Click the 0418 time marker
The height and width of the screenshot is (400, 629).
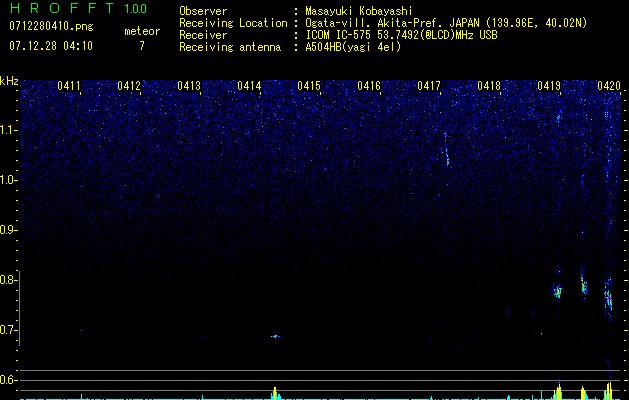pos(489,85)
